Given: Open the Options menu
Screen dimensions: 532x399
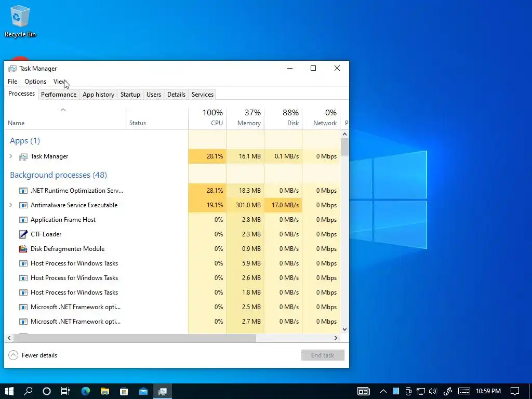Looking at the screenshot, I should (x=35, y=82).
